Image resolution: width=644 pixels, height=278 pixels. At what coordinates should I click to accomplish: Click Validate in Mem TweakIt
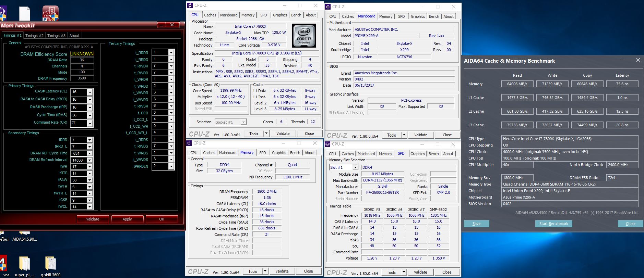point(93,219)
